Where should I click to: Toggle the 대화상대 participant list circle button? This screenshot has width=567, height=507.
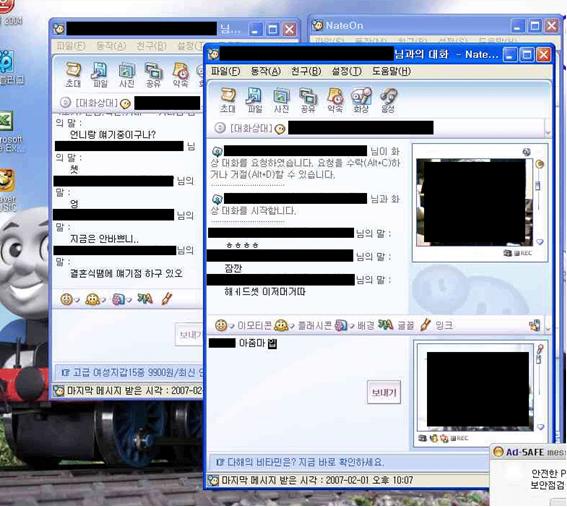(x=220, y=128)
